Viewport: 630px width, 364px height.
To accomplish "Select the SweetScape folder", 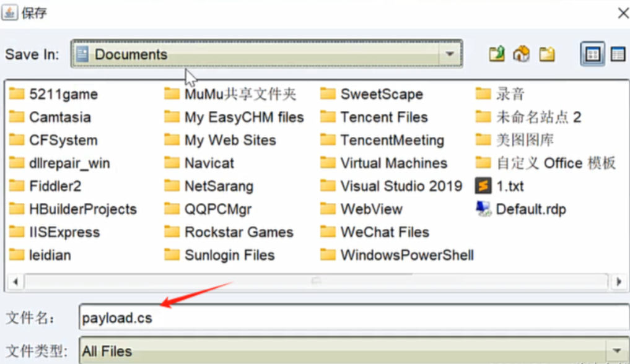I will 372,94.
